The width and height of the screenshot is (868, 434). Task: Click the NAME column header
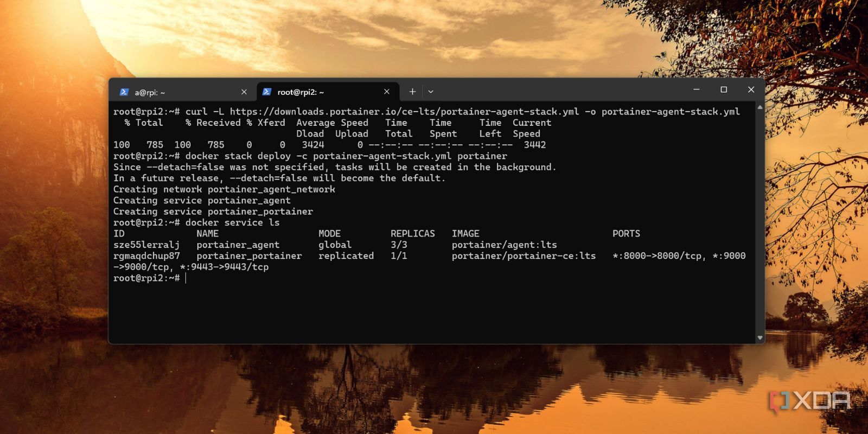click(208, 234)
